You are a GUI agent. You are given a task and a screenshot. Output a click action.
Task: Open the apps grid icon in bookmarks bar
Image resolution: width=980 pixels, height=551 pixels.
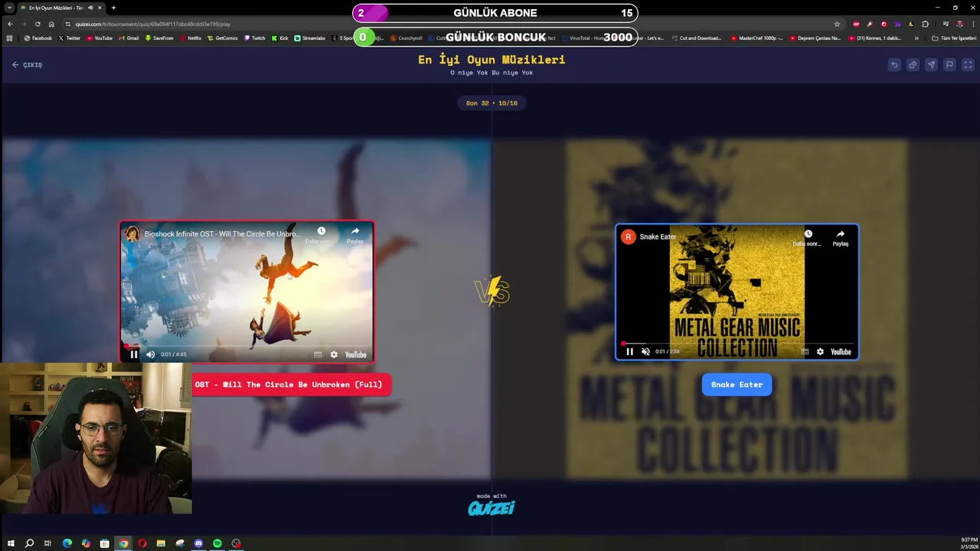[x=9, y=38]
